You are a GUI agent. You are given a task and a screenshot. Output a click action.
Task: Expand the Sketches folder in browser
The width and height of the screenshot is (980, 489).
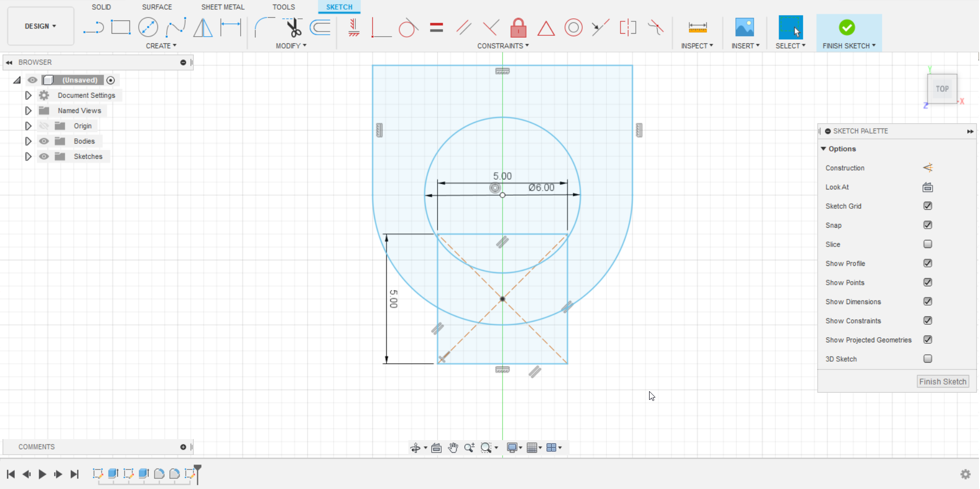click(x=29, y=156)
